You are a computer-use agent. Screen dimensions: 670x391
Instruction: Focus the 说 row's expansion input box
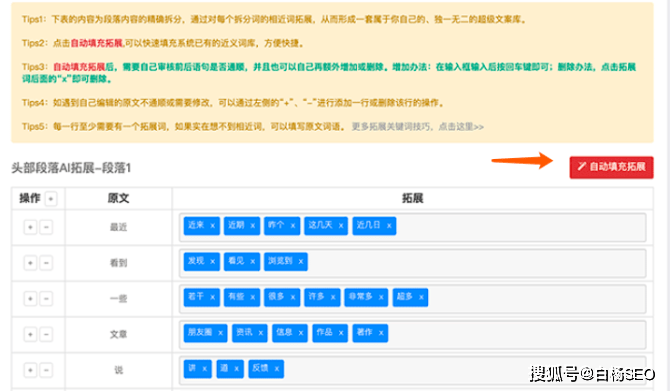click(x=412, y=370)
